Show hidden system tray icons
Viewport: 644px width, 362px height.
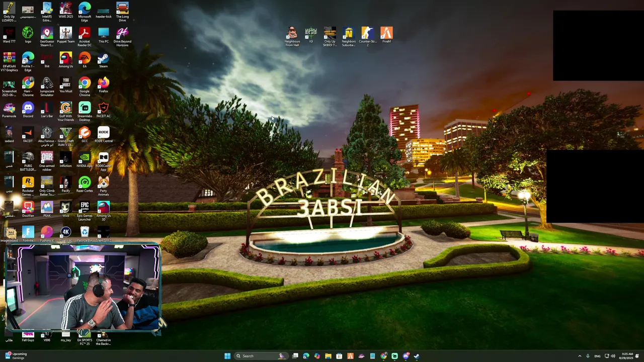tap(580, 356)
